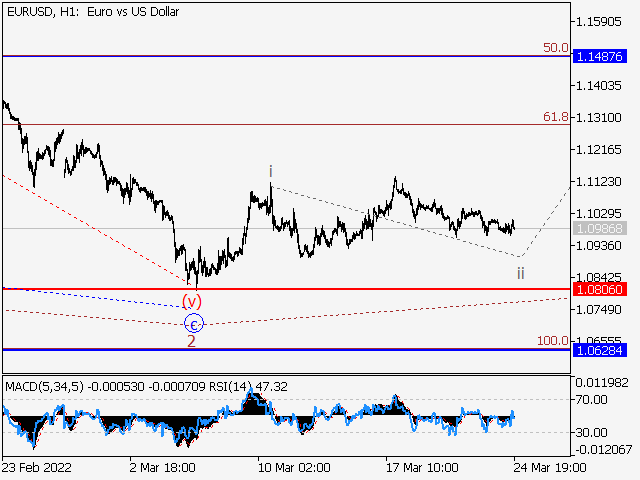Select the 23 Feb 2022 date label

pos(38,467)
